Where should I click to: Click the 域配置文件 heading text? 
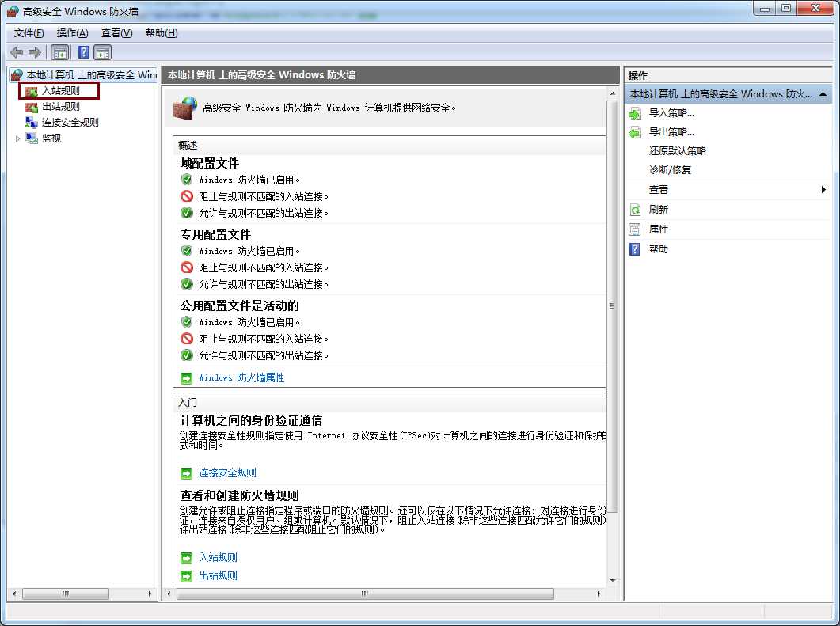[x=210, y=163]
